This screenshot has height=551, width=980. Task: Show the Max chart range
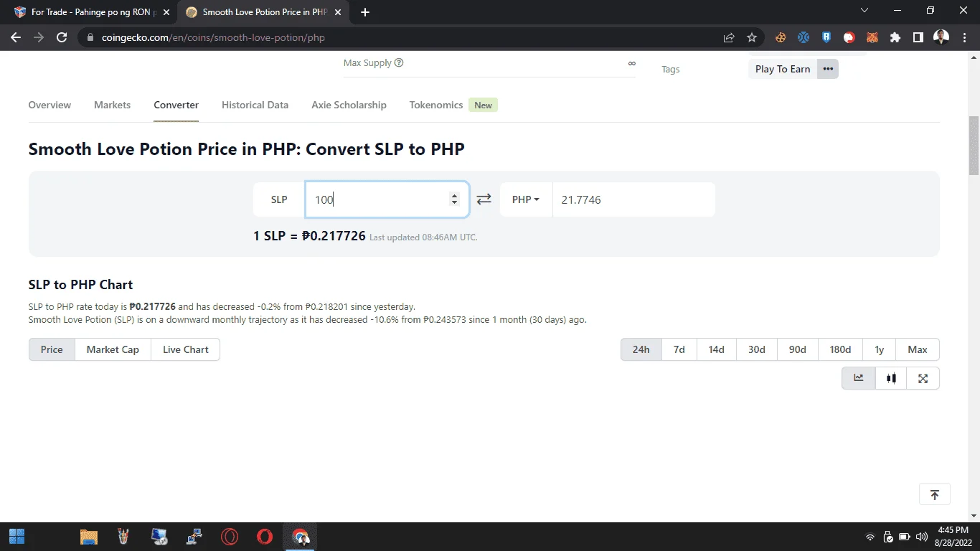pos(918,349)
